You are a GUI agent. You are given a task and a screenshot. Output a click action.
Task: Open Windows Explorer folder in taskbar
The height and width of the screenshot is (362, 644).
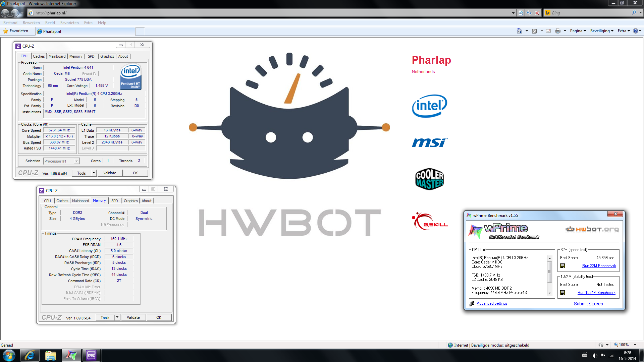click(51, 355)
